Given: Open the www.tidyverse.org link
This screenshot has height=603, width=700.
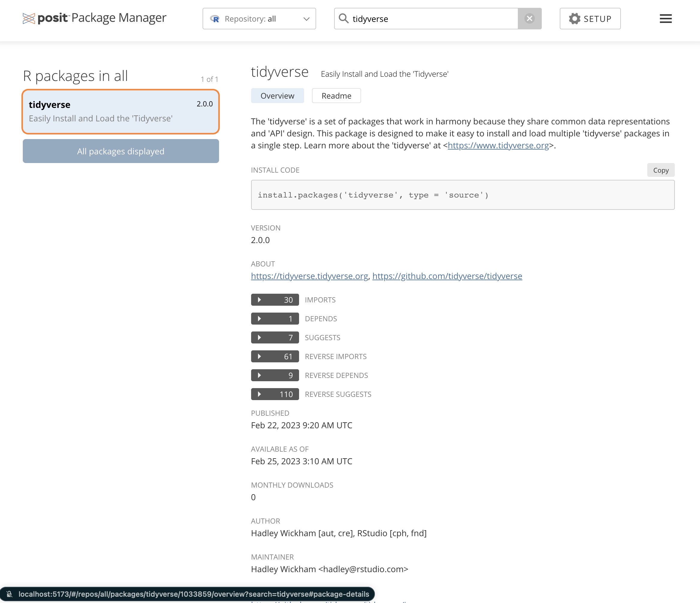Looking at the screenshot, I should (x=498, y=146).
